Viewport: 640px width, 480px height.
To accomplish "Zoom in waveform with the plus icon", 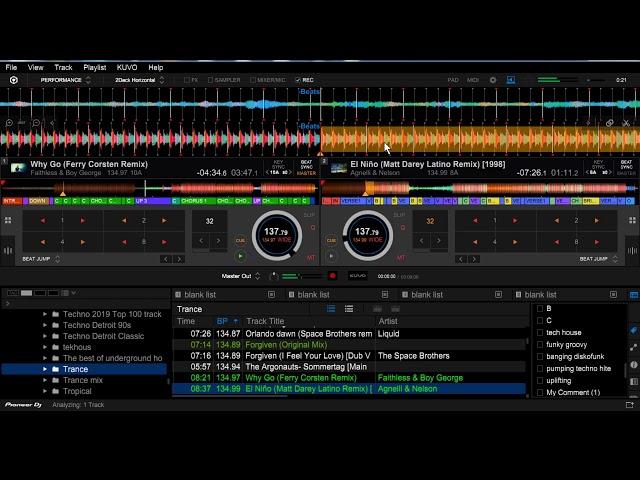I will point(9,122).
